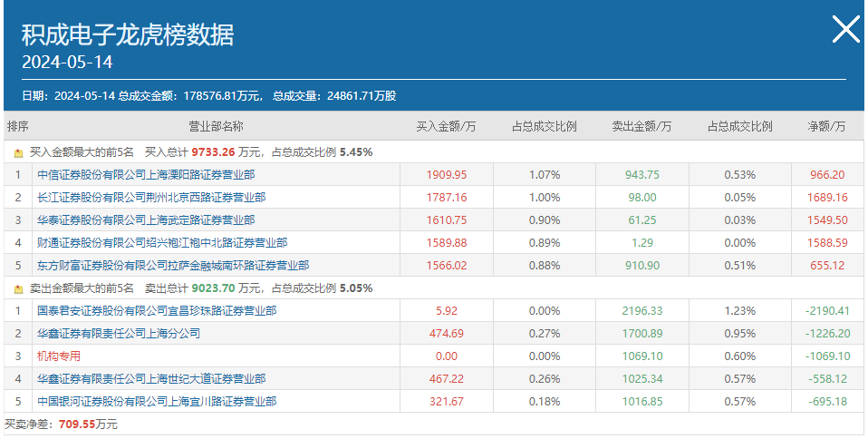Click net amount -558.12
This screenshot has height=439, width=868.
click(x=827, y=379)
